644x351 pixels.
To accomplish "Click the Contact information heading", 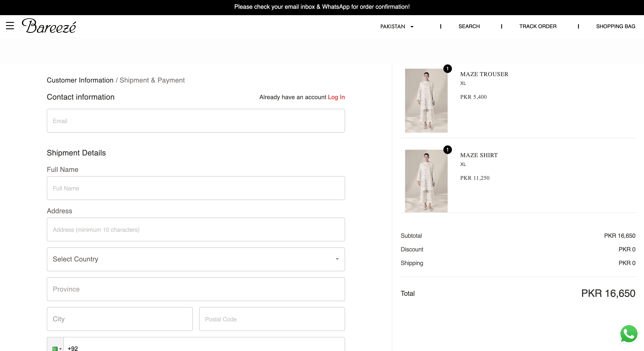I will point(80,97).
